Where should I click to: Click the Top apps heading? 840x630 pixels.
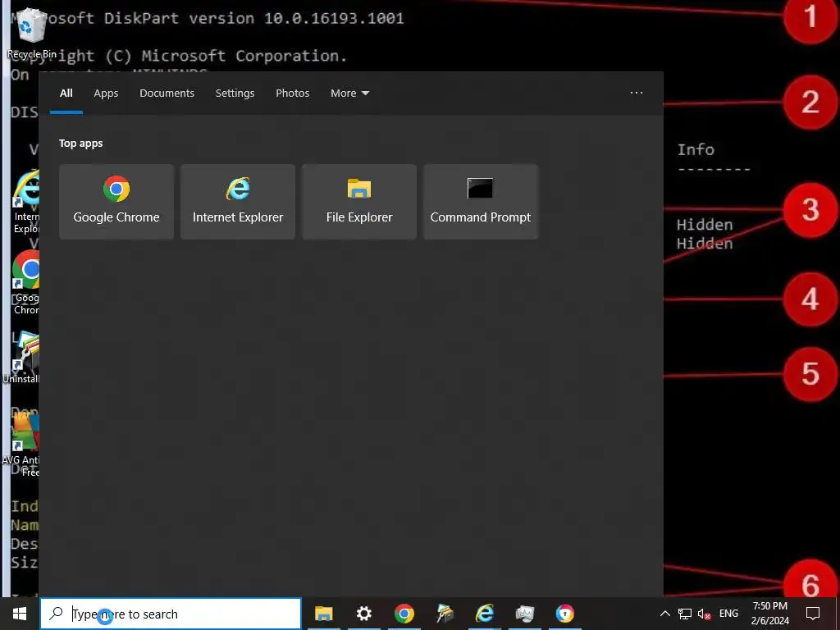point(81,144)
